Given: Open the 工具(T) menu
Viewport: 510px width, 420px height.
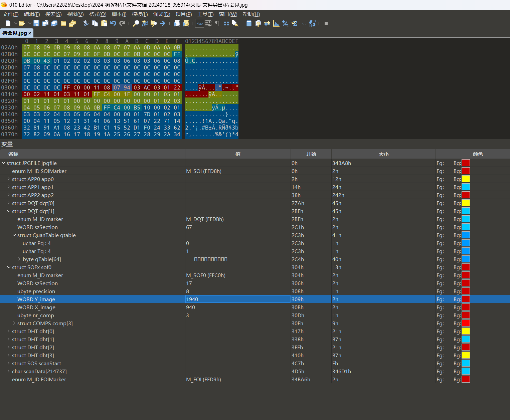Looking at the screenshot, I should point(205,14).
